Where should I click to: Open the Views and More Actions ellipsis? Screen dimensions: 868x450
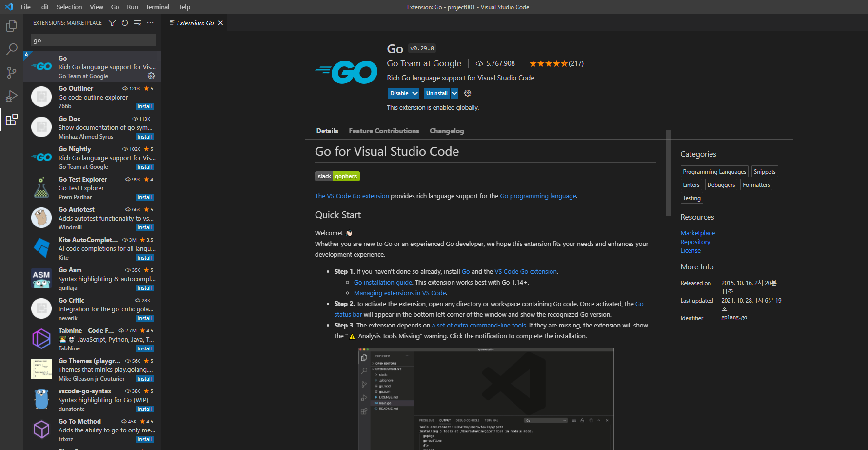tap(150, 23)
